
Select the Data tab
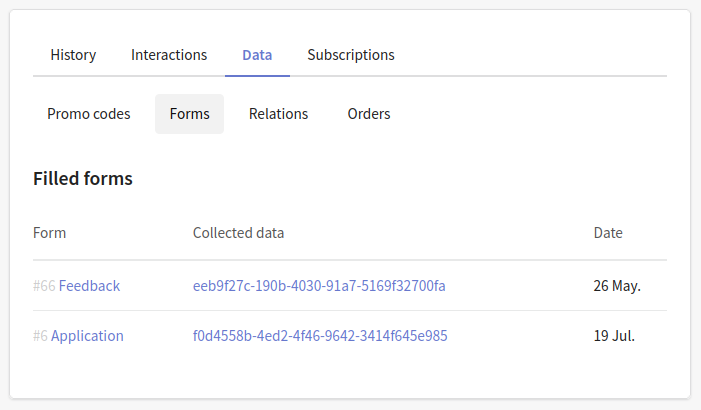point(257,55)
